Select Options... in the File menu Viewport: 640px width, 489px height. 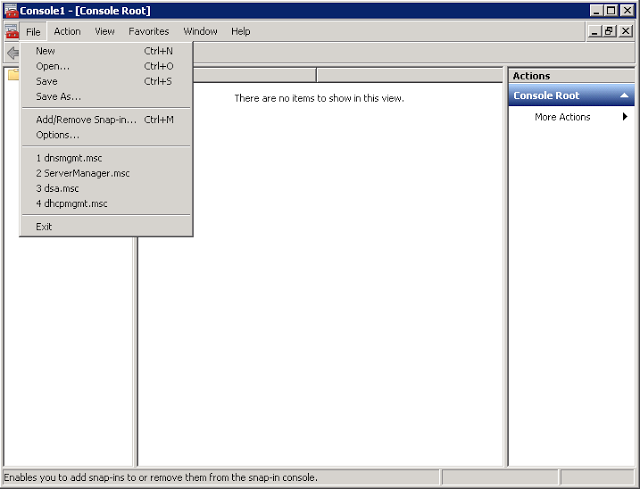coord(106,135)
